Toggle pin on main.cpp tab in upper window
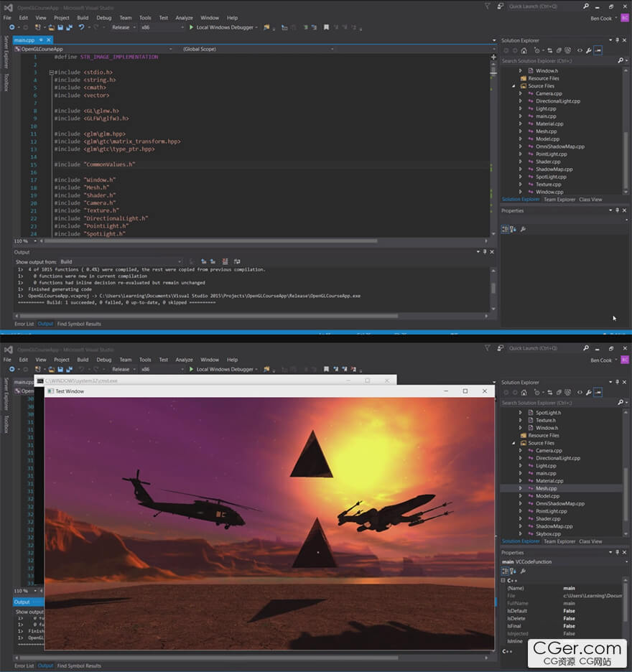This screenshot has height=672, width=632. coord(41,40)
